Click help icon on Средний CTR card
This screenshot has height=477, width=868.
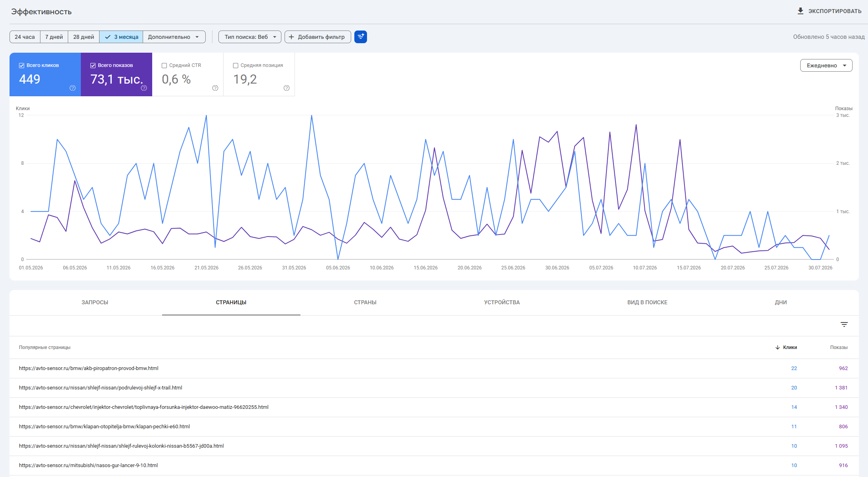coord(215,88)
